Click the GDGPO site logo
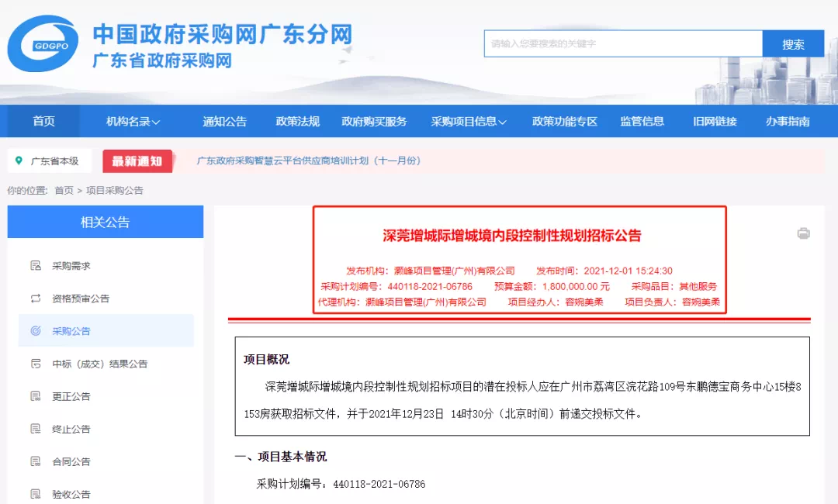 point(43,43)
